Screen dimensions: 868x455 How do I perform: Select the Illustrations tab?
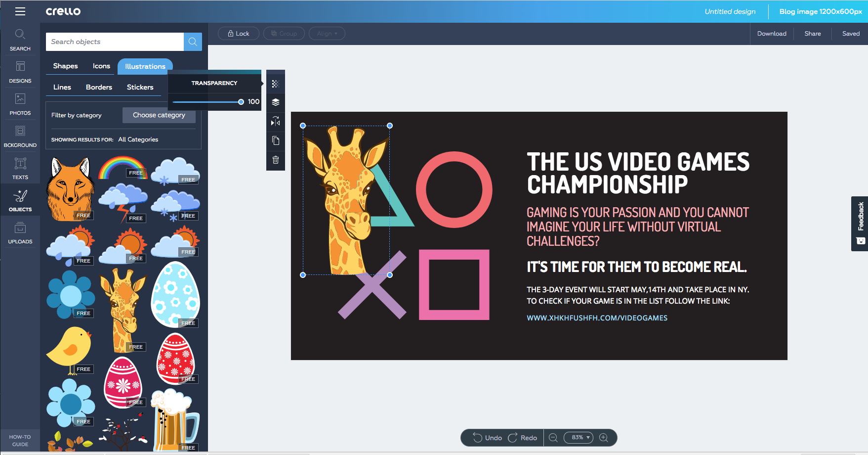[145, 66]
